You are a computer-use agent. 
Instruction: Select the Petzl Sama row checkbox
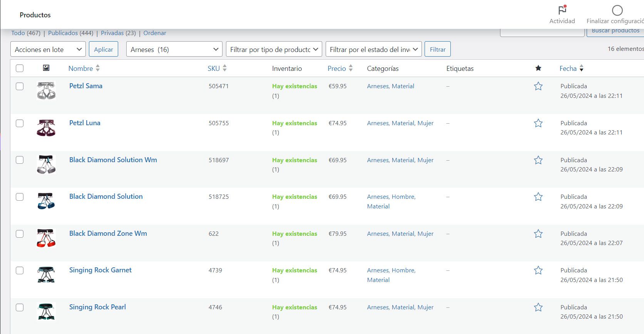pos(20,86)
